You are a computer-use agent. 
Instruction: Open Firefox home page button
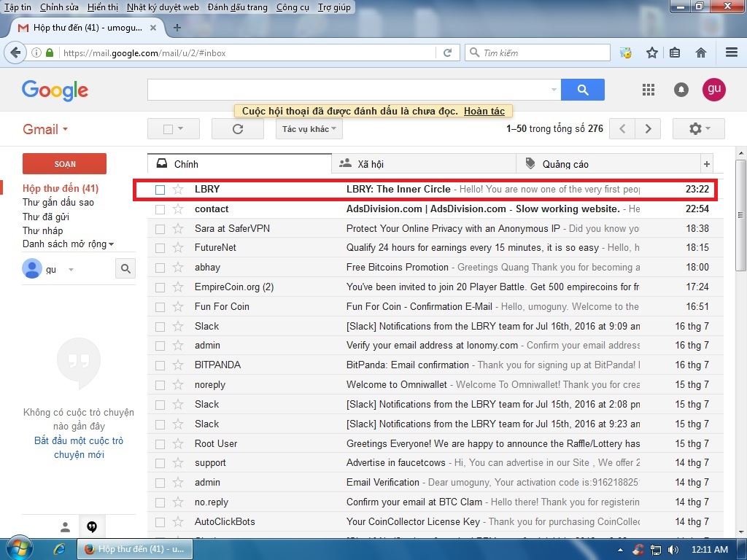tap(701, 53)
